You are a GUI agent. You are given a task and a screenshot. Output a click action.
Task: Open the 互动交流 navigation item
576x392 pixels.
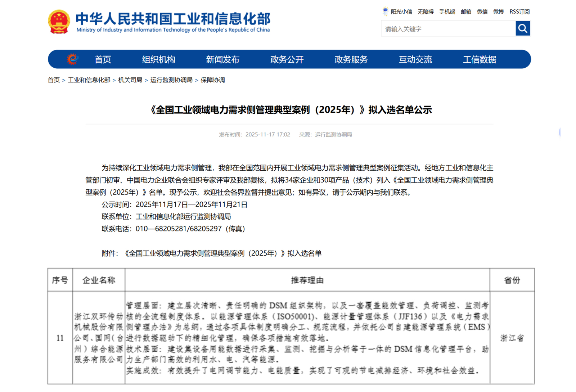pos(415,59)
